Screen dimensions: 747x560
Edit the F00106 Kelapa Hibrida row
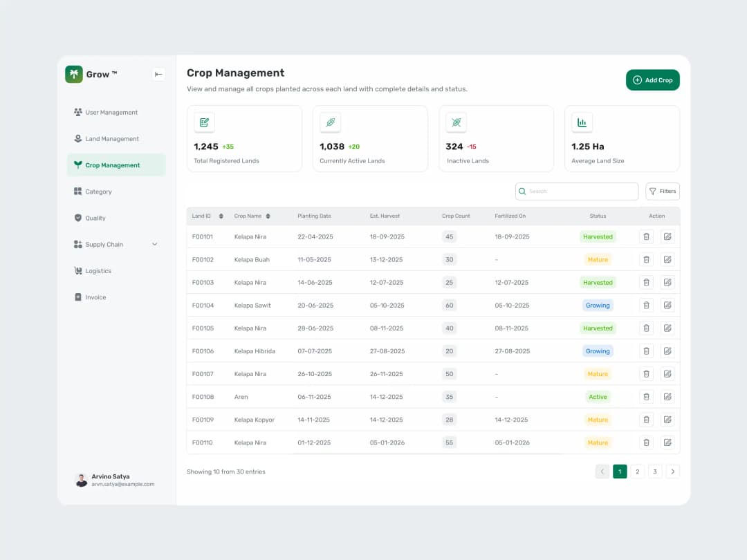coord(667,351)
